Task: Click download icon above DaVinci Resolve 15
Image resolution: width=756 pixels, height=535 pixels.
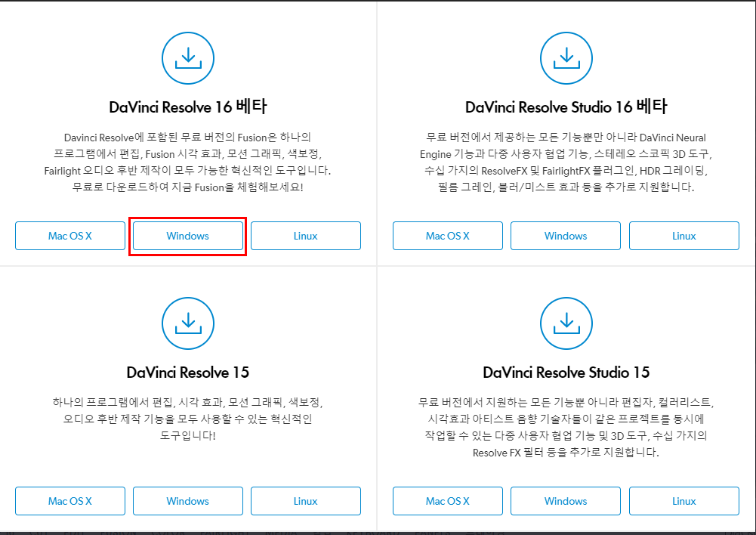Action: (188, 323)
